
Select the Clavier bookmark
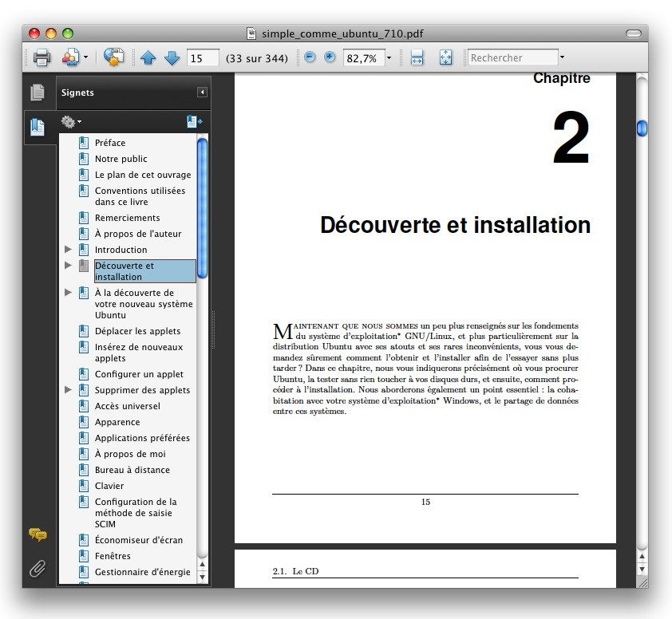point(109,486)
